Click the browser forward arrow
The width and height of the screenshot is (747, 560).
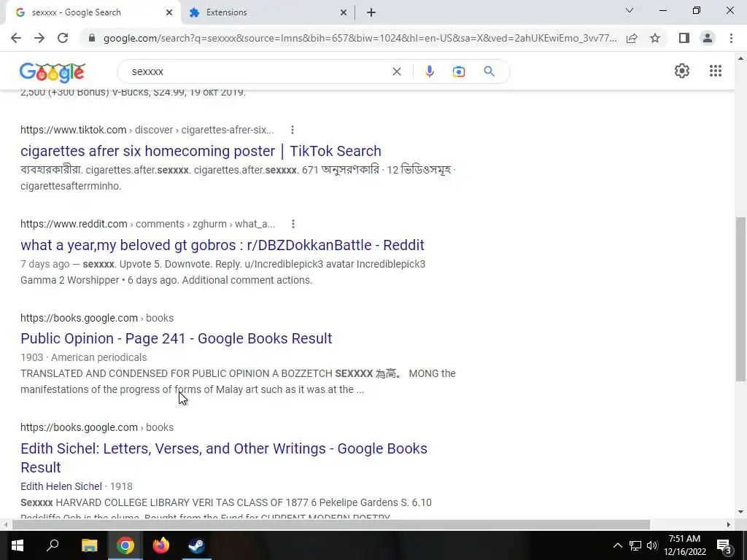pyautogui.click(x=39, y=38)
